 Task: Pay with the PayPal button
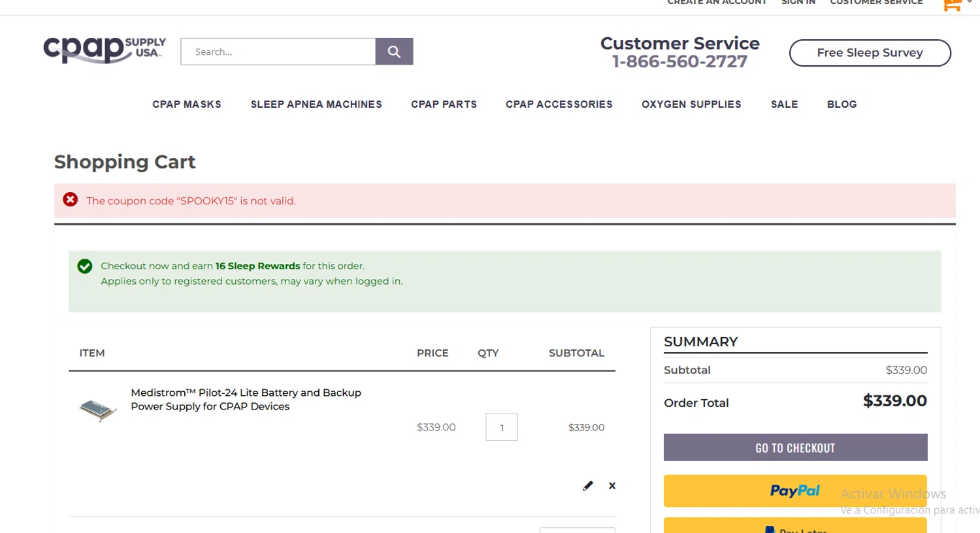[x=795, y=491]
